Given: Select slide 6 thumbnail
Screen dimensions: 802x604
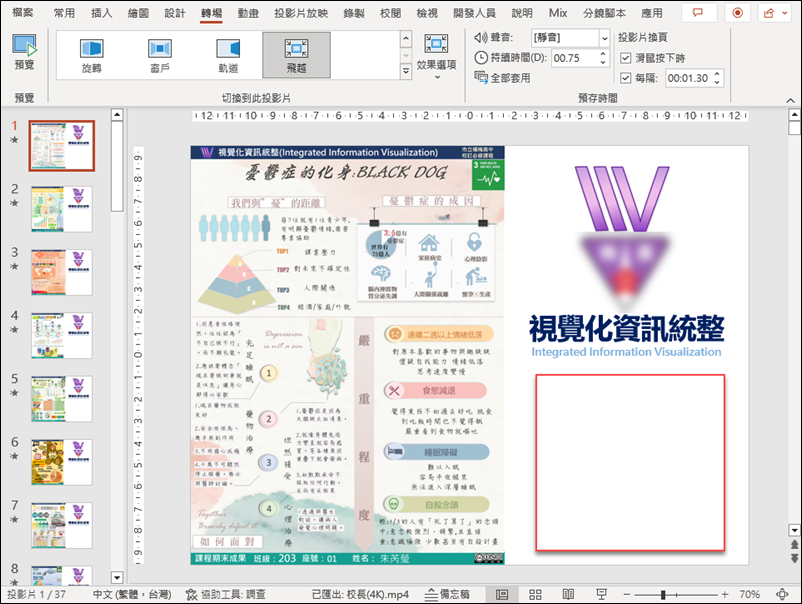Looking at the screenshot, I should coord(61,462).
